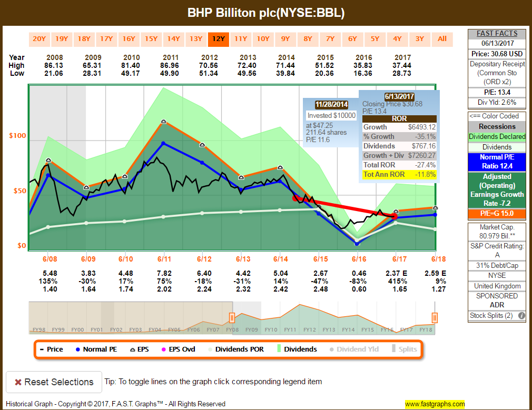Click the Normal PE blue dot at 6/11

click(x=163, y=144)
